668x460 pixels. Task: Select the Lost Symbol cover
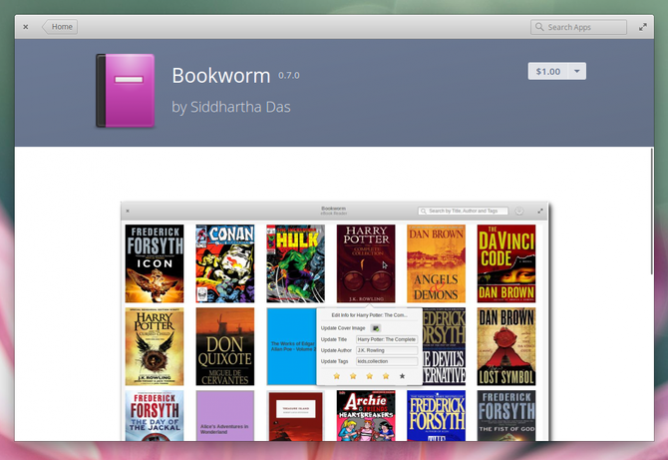507,346
